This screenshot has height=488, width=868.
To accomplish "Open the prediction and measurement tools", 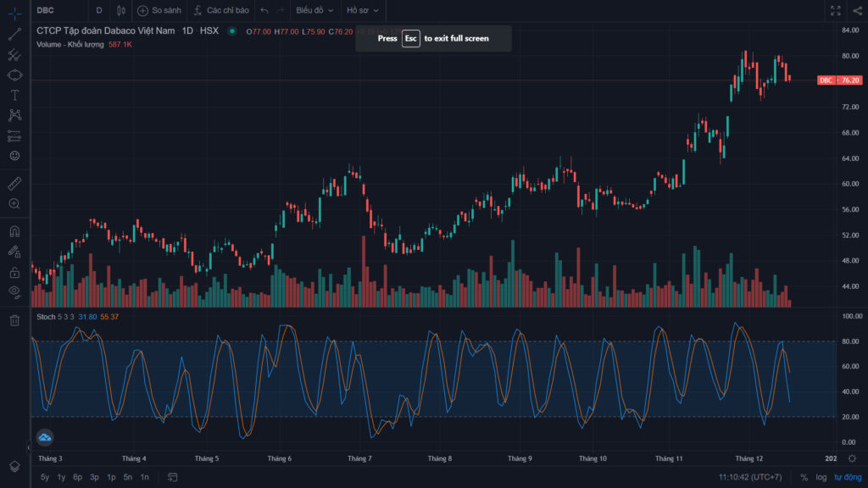I will (15, 136).
